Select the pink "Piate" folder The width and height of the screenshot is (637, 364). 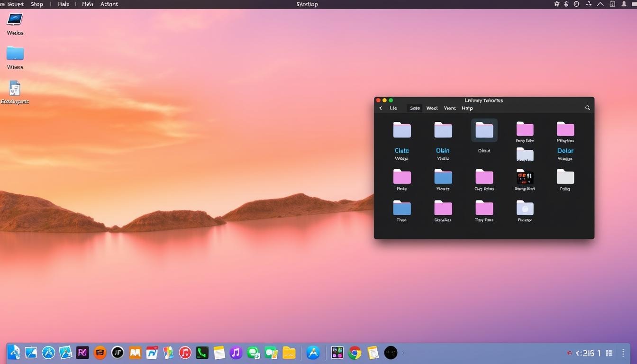point(402,177)
